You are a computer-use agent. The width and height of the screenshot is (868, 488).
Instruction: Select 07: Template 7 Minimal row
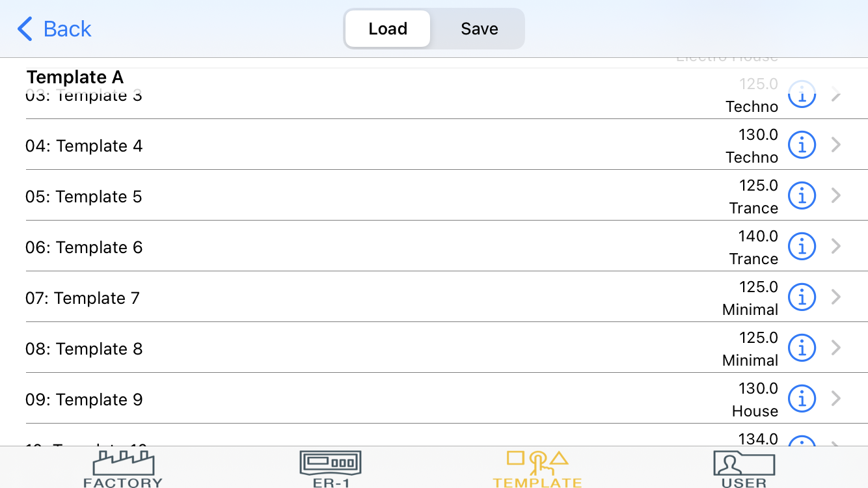tap(434, 297)
